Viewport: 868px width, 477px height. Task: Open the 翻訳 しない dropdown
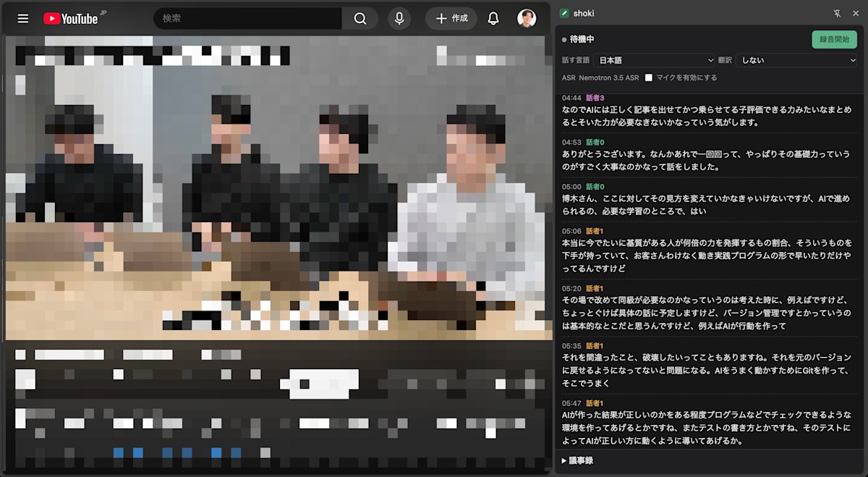797,60
